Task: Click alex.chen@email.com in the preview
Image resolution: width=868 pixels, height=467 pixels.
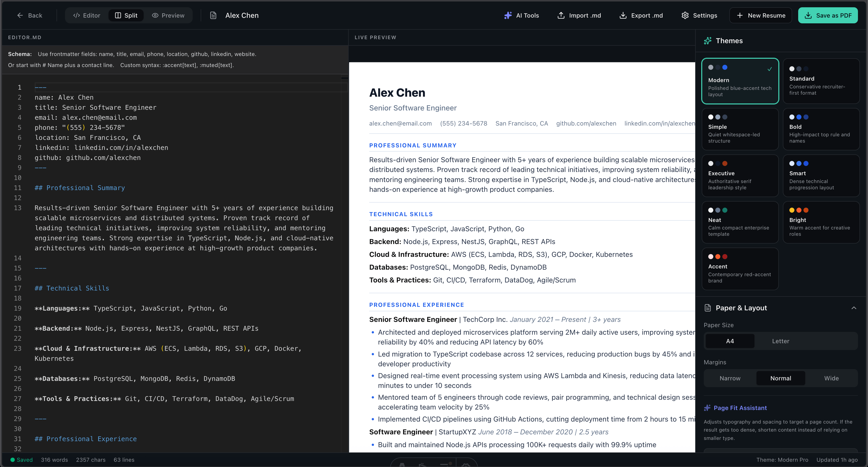Action: (x=400, y=123)
